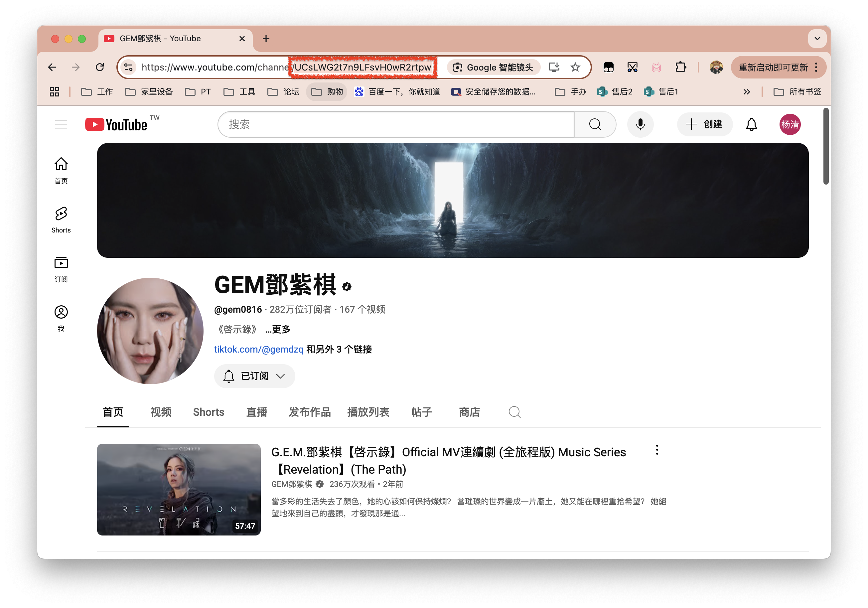Screen dimensions: 868x608
Task: Click the install app icon in address bar
Action: coord(554,67)
